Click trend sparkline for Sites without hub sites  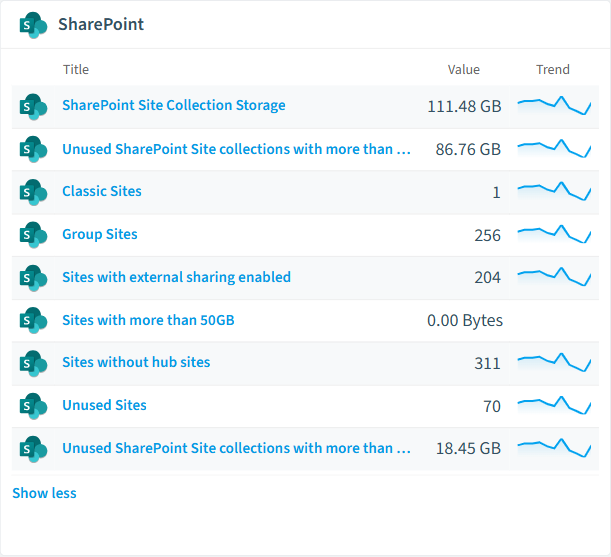click(x=554, y=362)
